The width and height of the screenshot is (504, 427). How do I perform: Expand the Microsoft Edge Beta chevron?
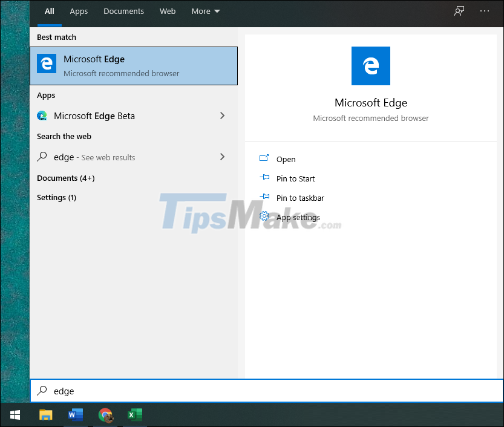click(222, 116)
